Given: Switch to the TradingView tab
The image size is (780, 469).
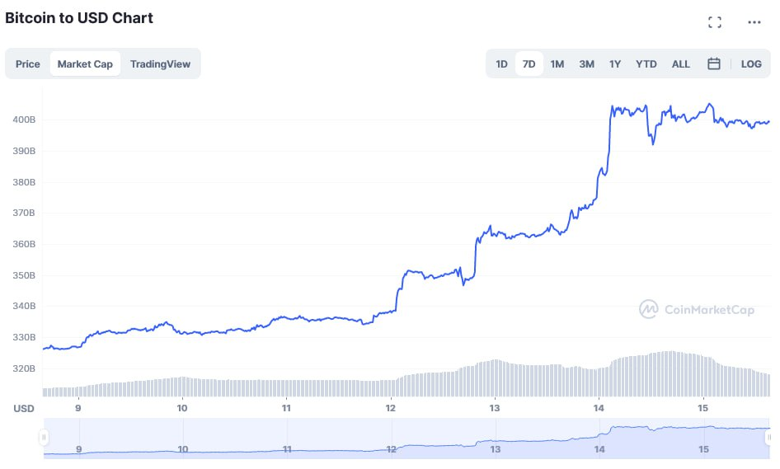Looking at the screenshot, I should pos(160,64).
